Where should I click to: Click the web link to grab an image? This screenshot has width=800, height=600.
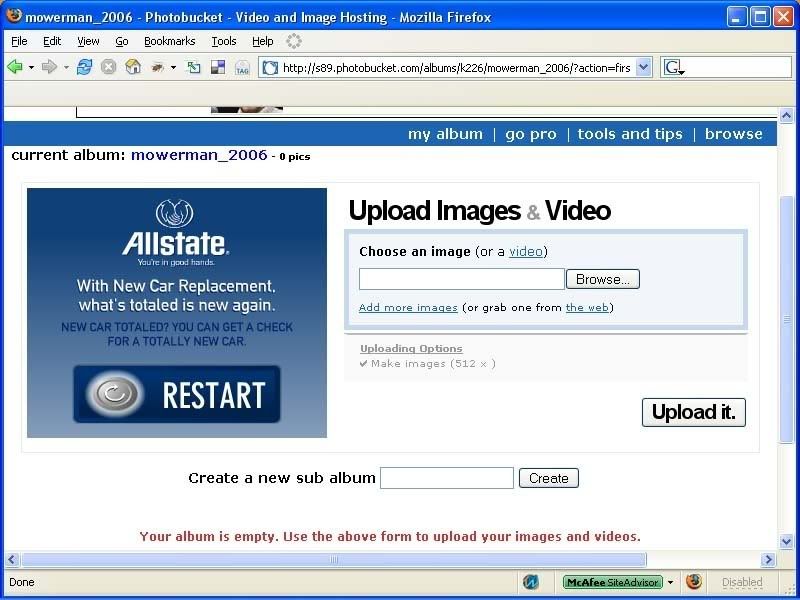pyautogui.click(x=587, y=308)
